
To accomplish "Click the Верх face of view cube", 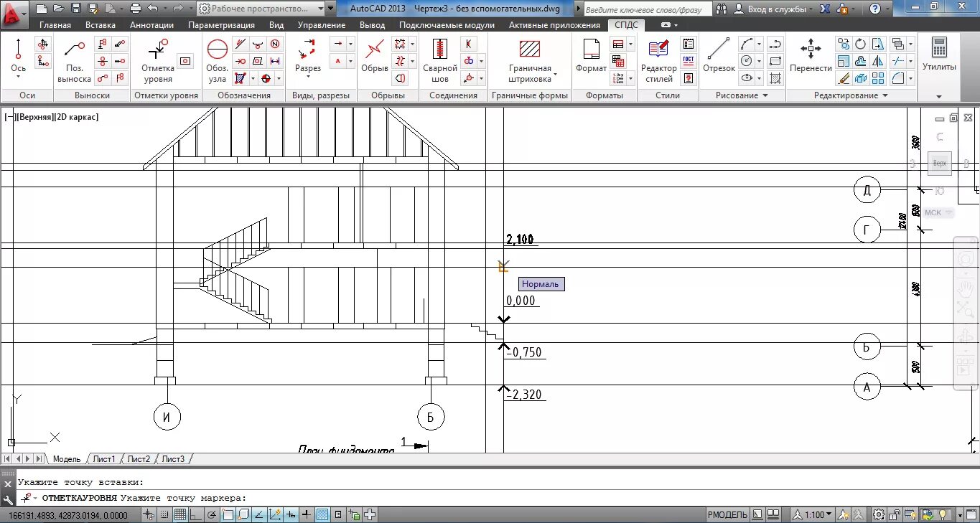I will (939, 164).
